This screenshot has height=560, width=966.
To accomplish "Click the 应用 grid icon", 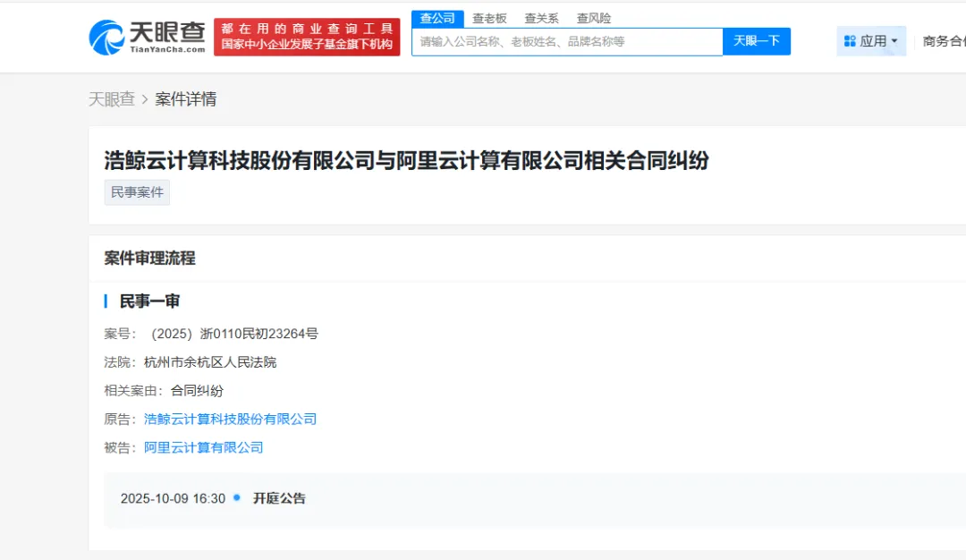I will click(851, 41).
